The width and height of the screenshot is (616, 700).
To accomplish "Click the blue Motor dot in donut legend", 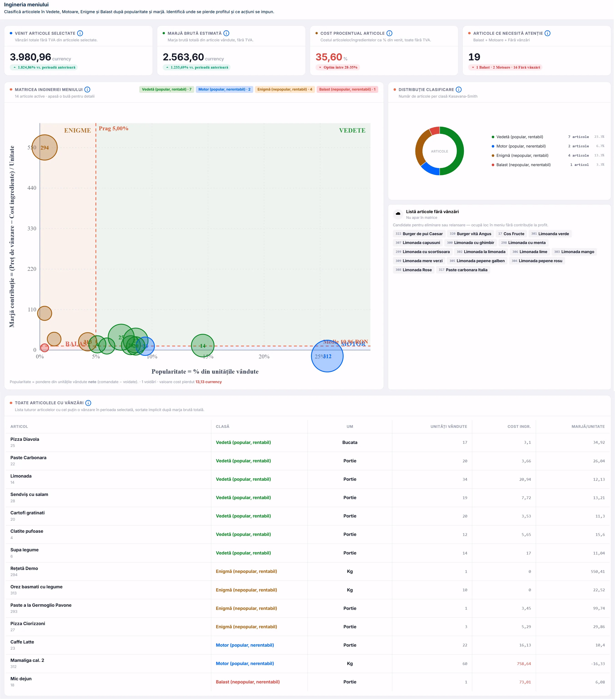I will [493, 146].
